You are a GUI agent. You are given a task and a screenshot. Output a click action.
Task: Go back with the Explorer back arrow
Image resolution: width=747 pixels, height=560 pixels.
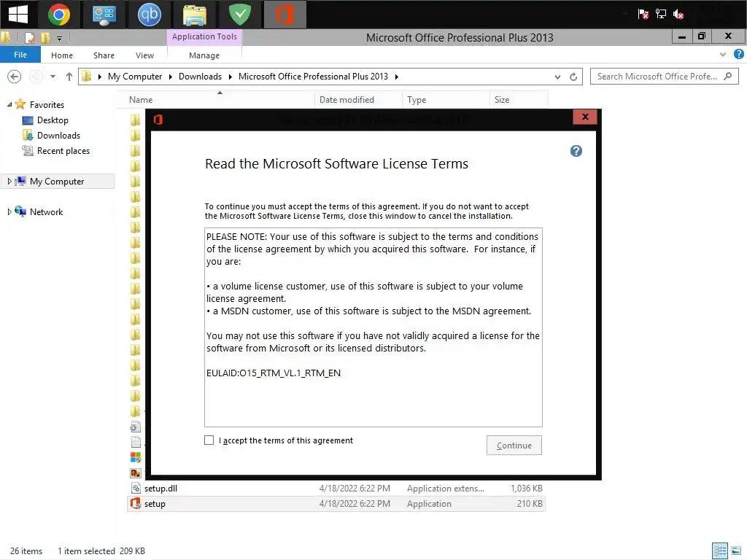[x=15, y=76]
